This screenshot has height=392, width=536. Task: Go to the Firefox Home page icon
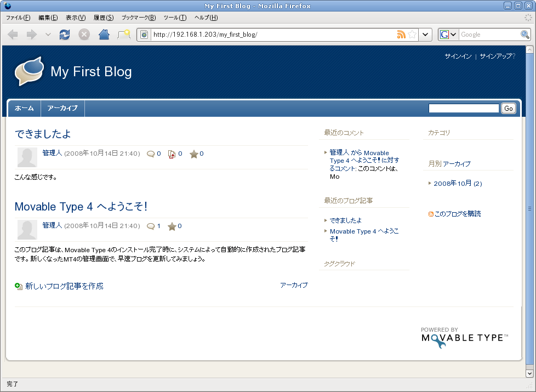pyautogui.click(x=104, y=35)
